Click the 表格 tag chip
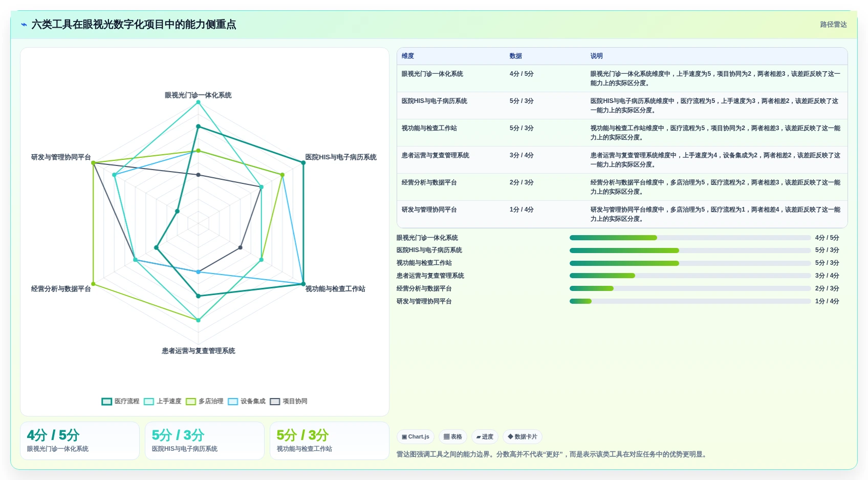This screenshot has height=480, width=868. [453, 437]
